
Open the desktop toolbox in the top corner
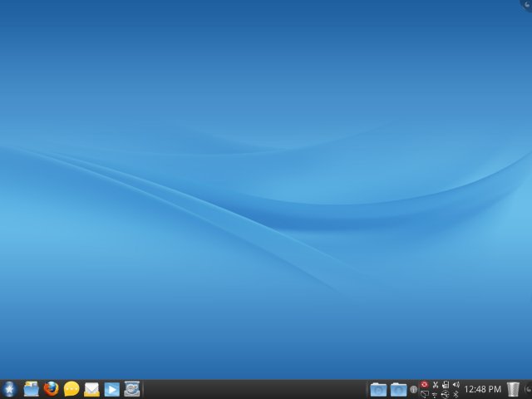click(x=526, y=5)
